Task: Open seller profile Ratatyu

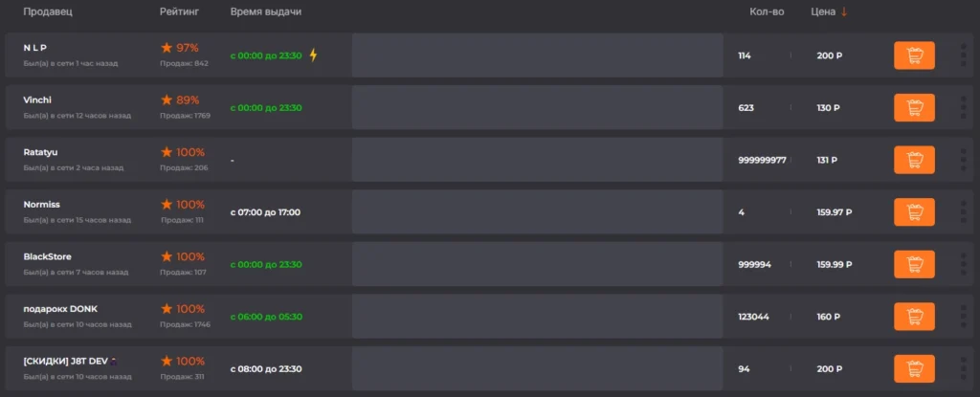Action: point(42,151)
